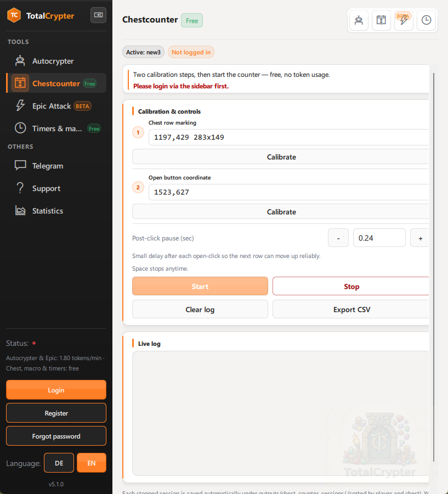Image resolution: width=448 pixels, height=494 pixels.
Task: Open Chestcounter via top-right chest icon
Action: tap(381, 20)
